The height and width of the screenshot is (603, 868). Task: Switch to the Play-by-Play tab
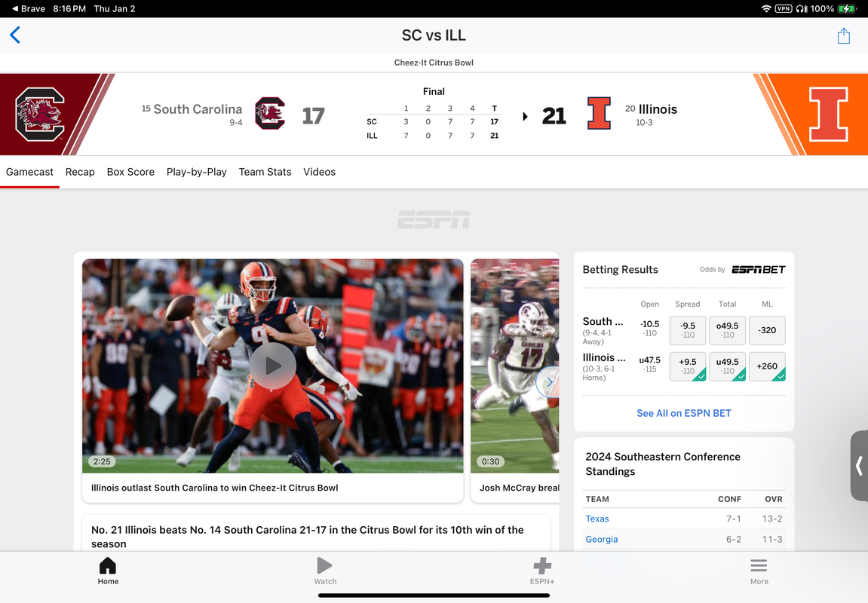197,172
